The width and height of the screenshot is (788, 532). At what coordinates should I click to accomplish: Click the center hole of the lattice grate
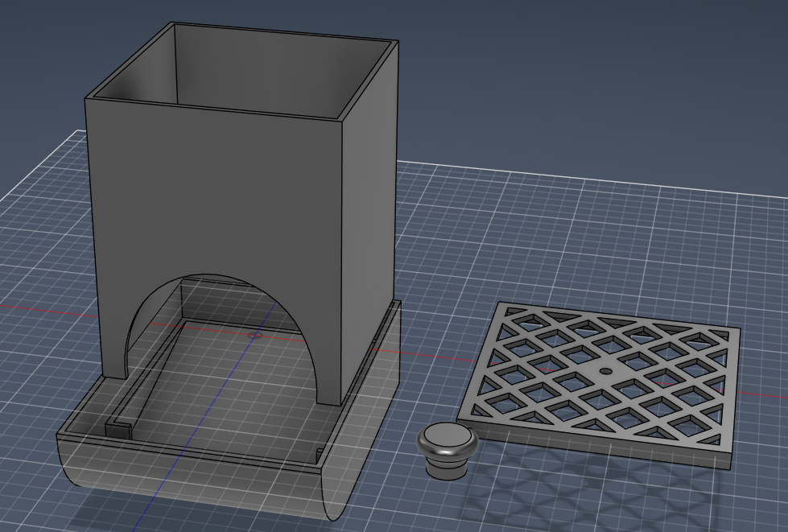point(606,372)
